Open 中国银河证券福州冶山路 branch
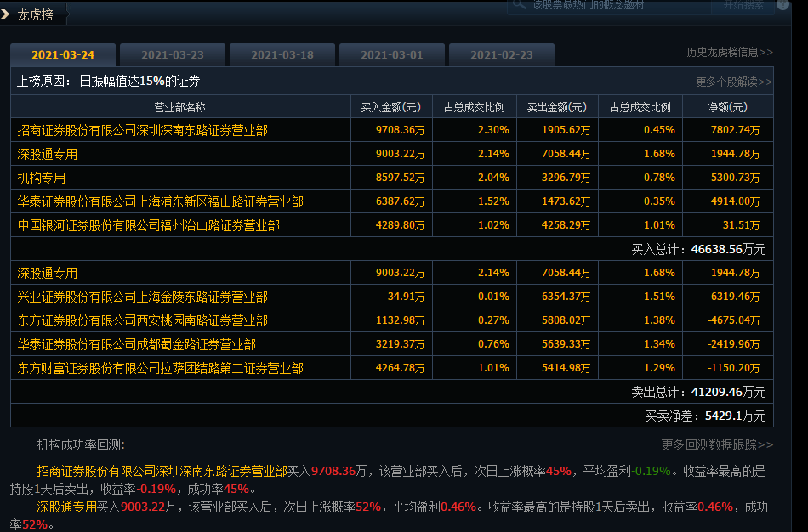808x532 pixels. (x=148, y=225)
